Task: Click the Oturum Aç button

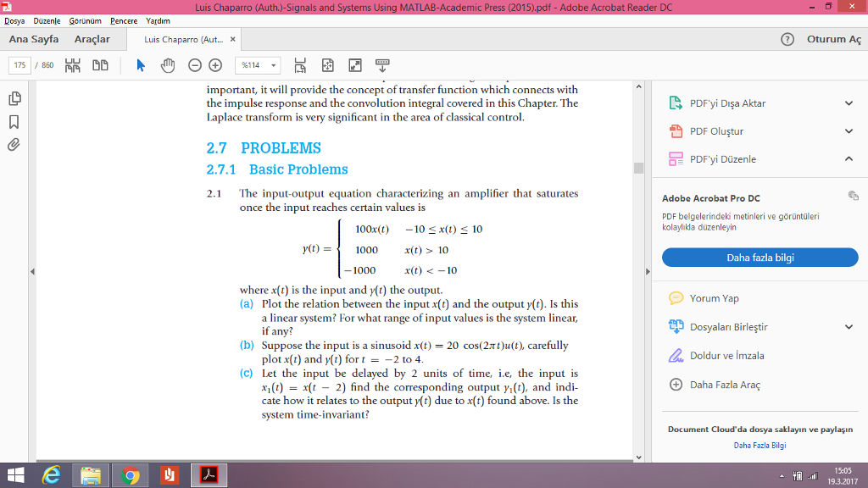Action: coord(833,38)
